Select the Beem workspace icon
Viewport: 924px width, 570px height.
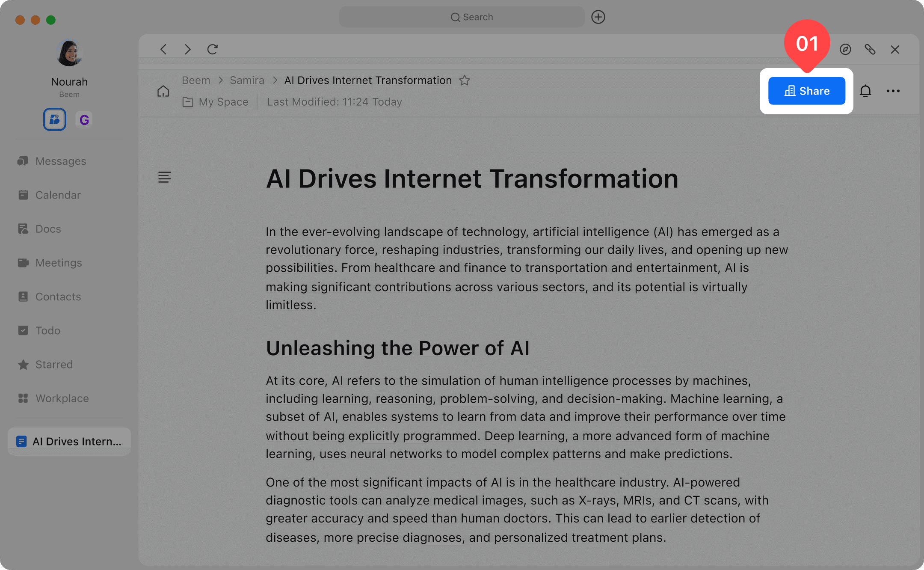tap(55, 119)
